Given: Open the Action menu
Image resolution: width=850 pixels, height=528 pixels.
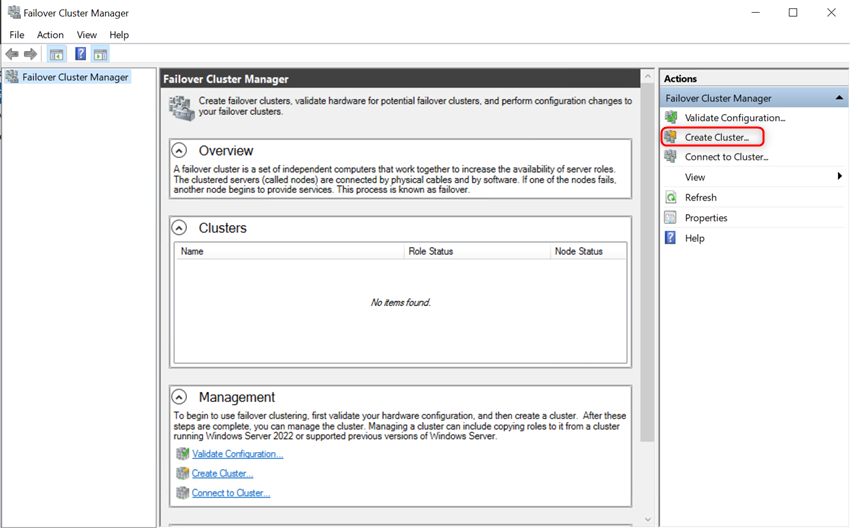Looking at the screenshot, I should point(50,35).
